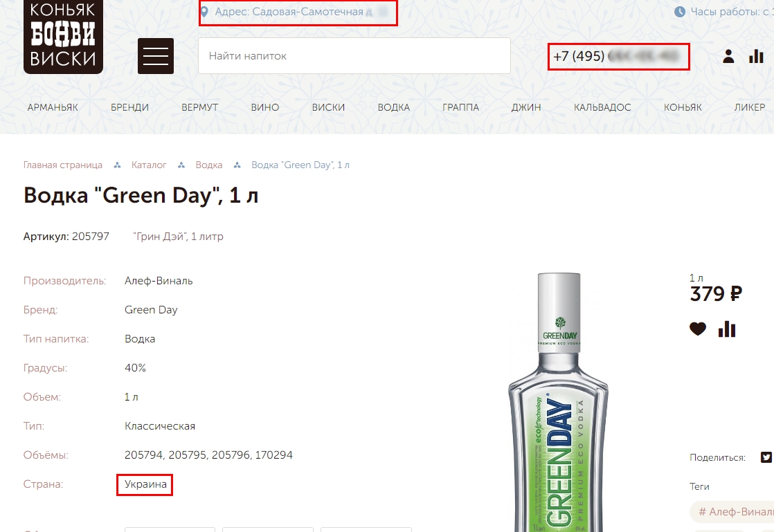Go to Водка breadcrumb link
The height and width of the screenshot is (532, 774).
[209, 165]
